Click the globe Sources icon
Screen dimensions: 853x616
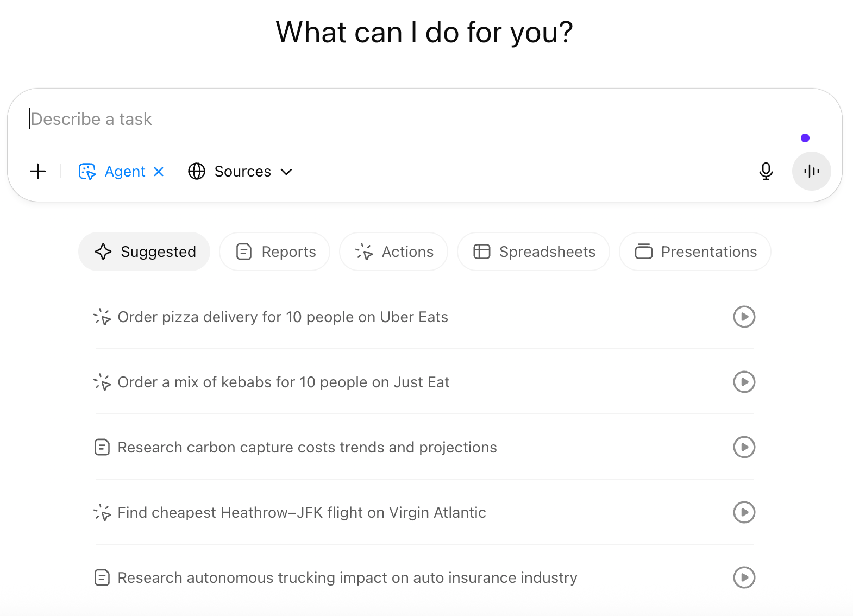tap(197, 172)
